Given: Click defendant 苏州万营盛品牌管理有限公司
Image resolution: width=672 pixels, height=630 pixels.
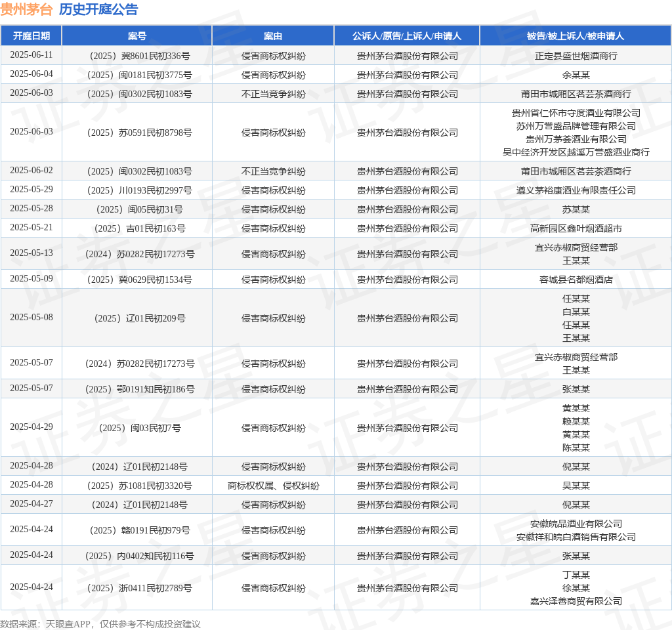Looking at the screenshot, I should click(576, 127).
